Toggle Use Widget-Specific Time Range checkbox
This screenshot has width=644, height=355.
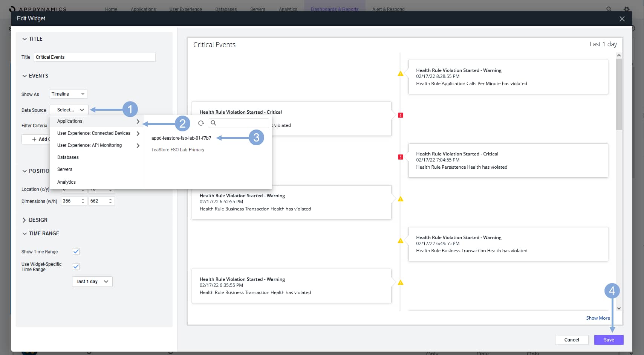(x=76, y=267)
